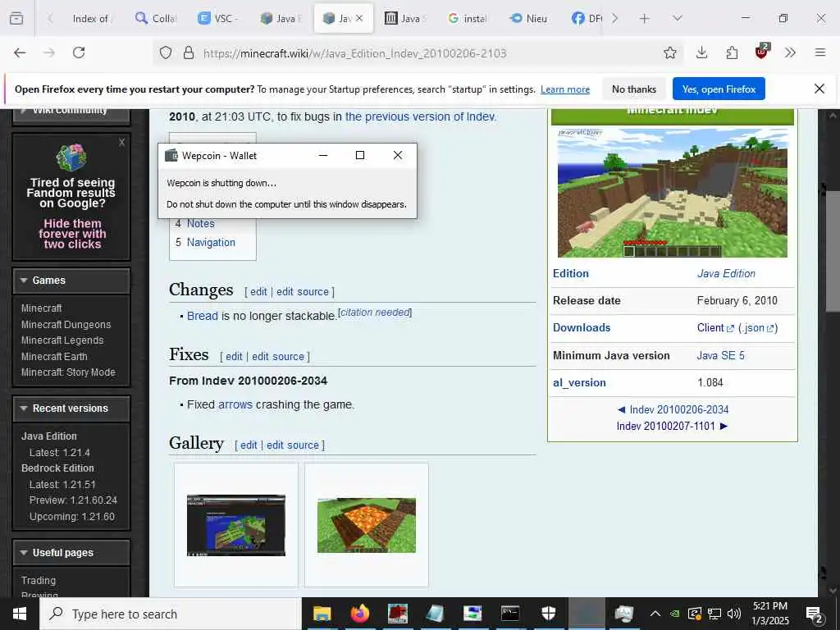Close the Fandom results ad
The image size is (840, 630).
pos(121,143)
